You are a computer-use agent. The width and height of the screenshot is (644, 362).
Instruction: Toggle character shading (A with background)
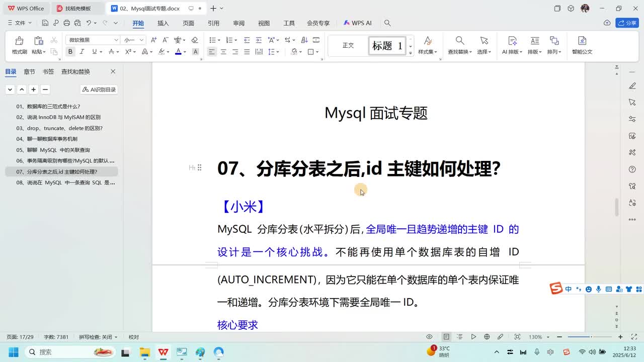[196, 52]
